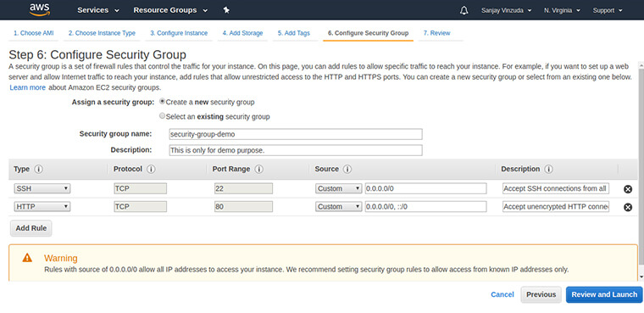Click the SSH row TCP protocol field
Image resolution: width=644 pixels, height=313 pixels.
pos(140,188)
